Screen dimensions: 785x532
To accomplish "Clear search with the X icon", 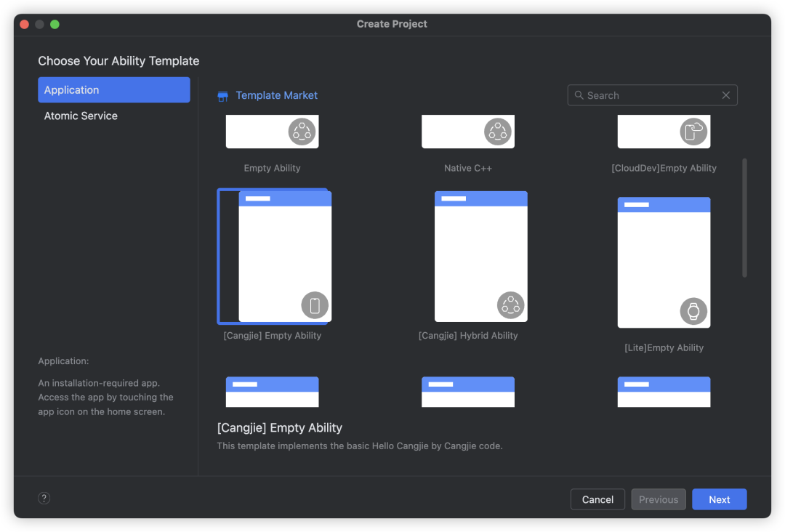I will click(x=726, y=95).
